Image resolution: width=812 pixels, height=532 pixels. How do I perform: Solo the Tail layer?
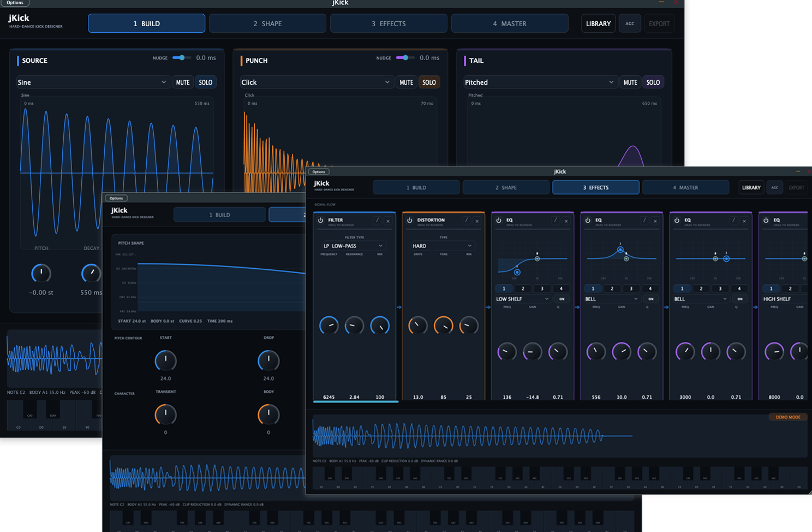point(653,82)
